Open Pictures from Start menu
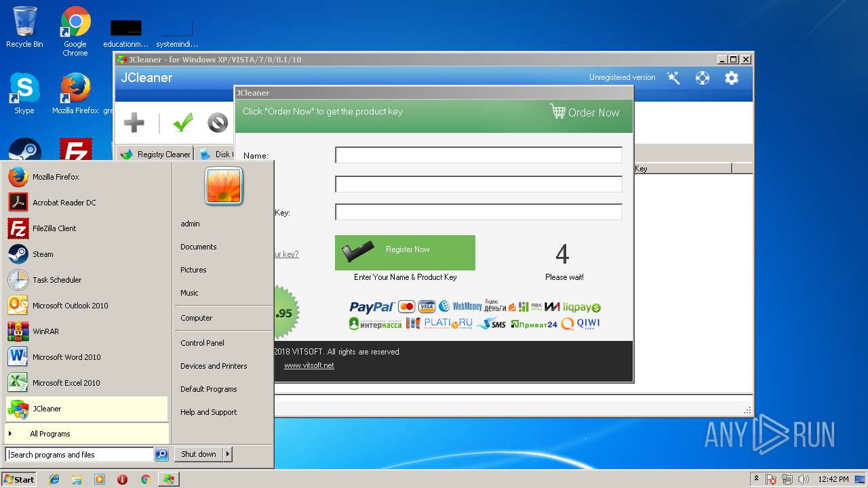The image size is (868, 488). pos(222,270)
